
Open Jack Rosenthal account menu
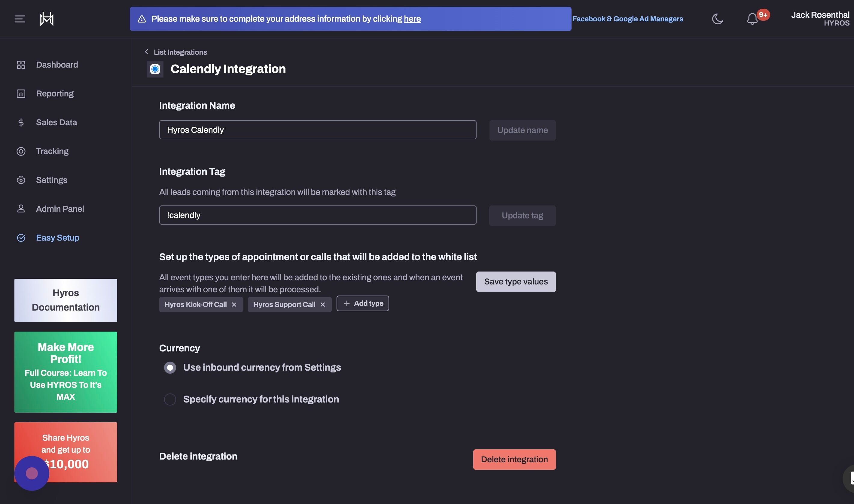click(820, 19)
